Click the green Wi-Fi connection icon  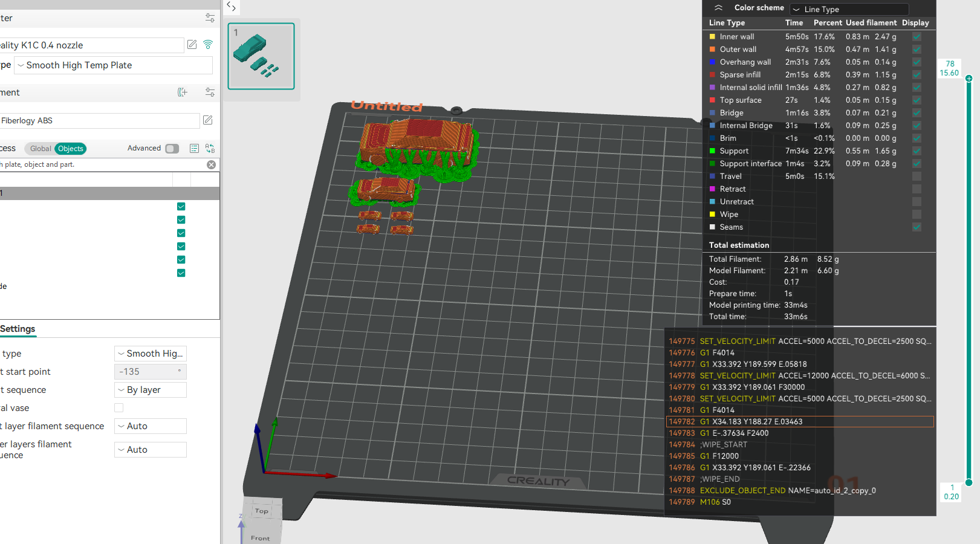coord(208,45)
